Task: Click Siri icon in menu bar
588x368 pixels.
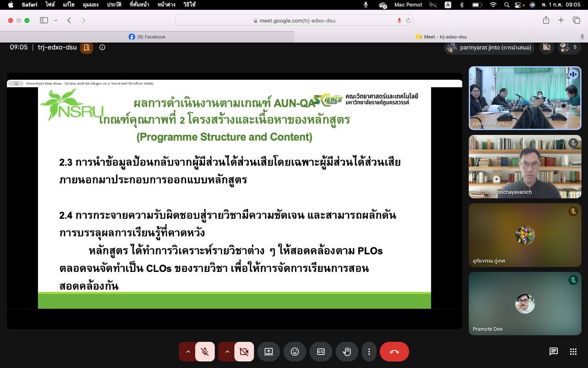Action: 532,4
